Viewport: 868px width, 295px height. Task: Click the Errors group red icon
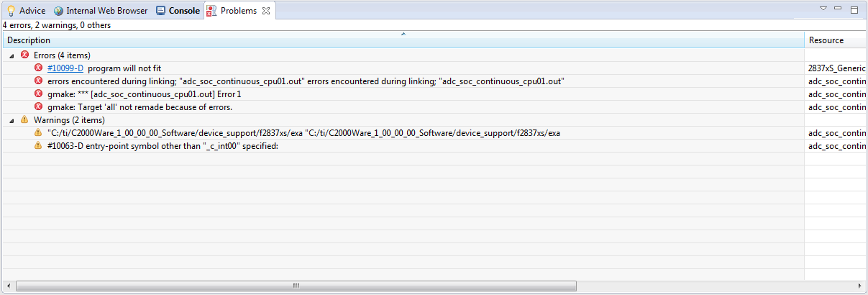25,55
